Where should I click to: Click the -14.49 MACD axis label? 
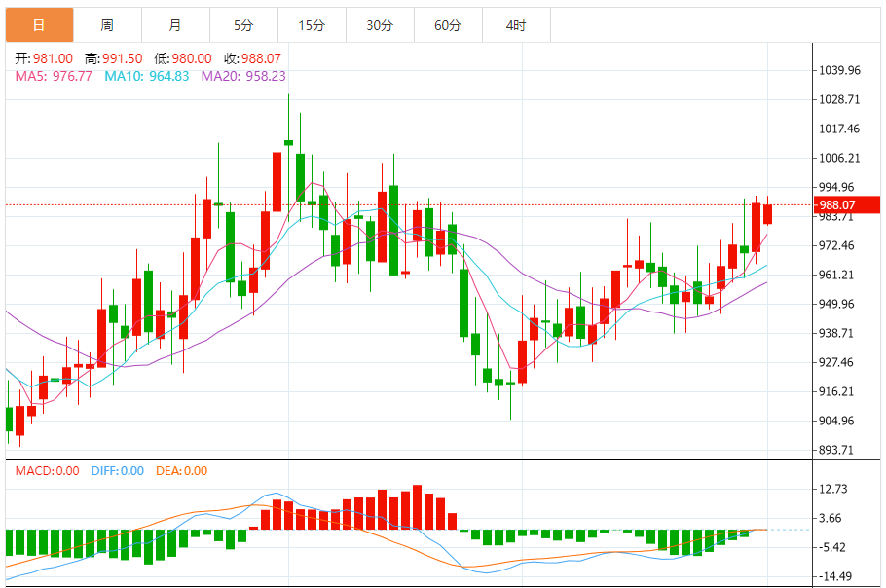click(834, 576)
